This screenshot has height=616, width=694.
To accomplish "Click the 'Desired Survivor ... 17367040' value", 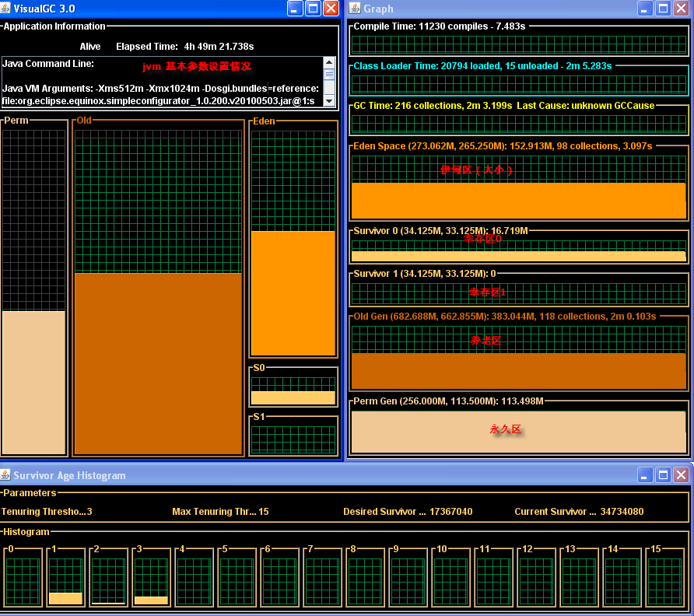I will click(x=408, y=512).
